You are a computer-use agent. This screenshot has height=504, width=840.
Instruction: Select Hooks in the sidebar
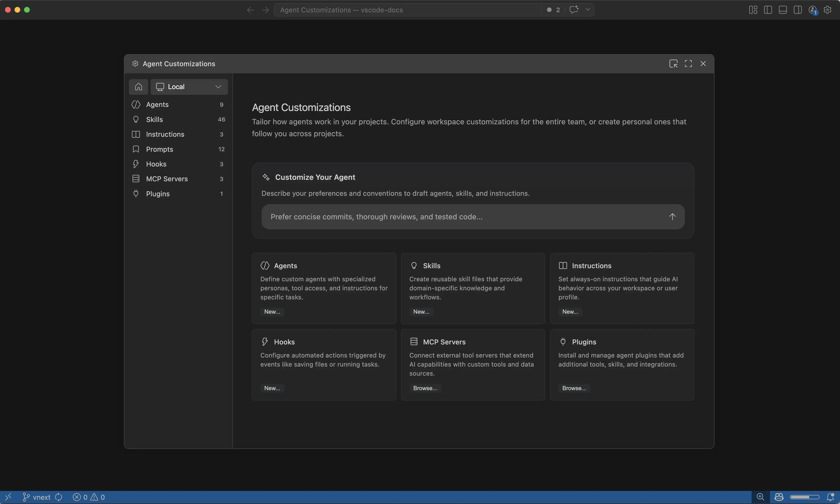pyautogui.click(x=157, y=164)
